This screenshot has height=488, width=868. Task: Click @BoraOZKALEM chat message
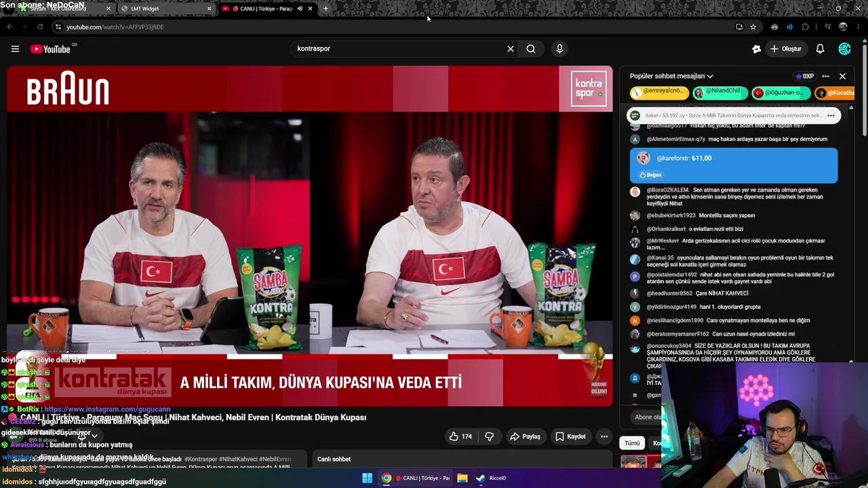(x=734, y=197)
